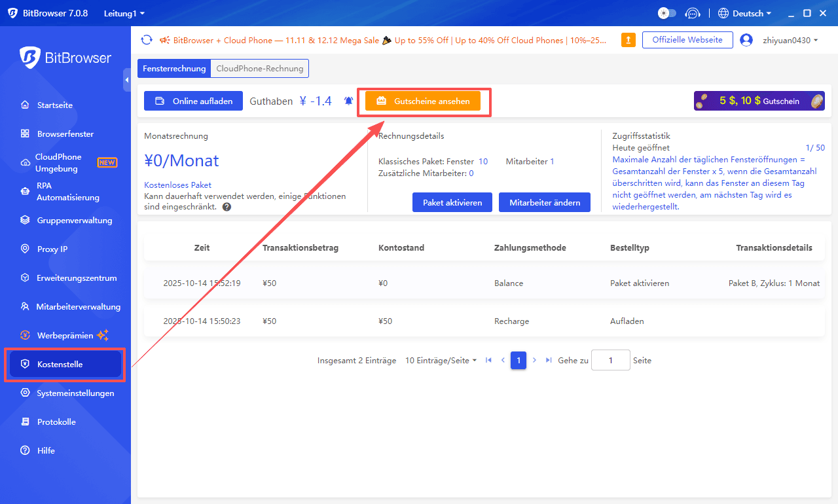Click the Mitarbeiter ändern button

pos(545,202)
